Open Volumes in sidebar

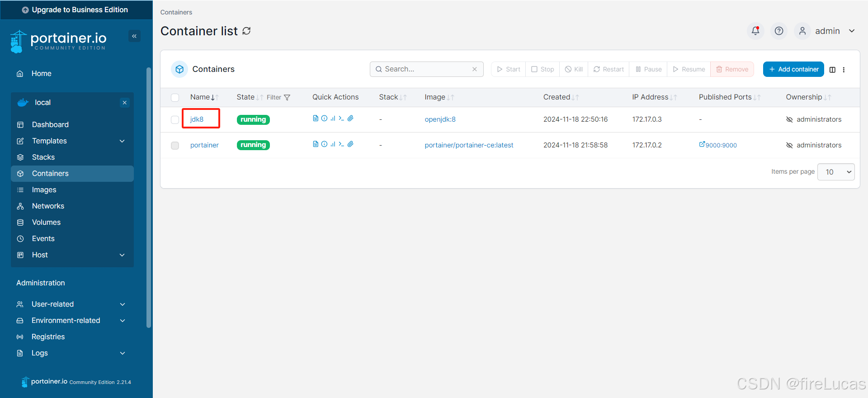[x=72, y=223]
